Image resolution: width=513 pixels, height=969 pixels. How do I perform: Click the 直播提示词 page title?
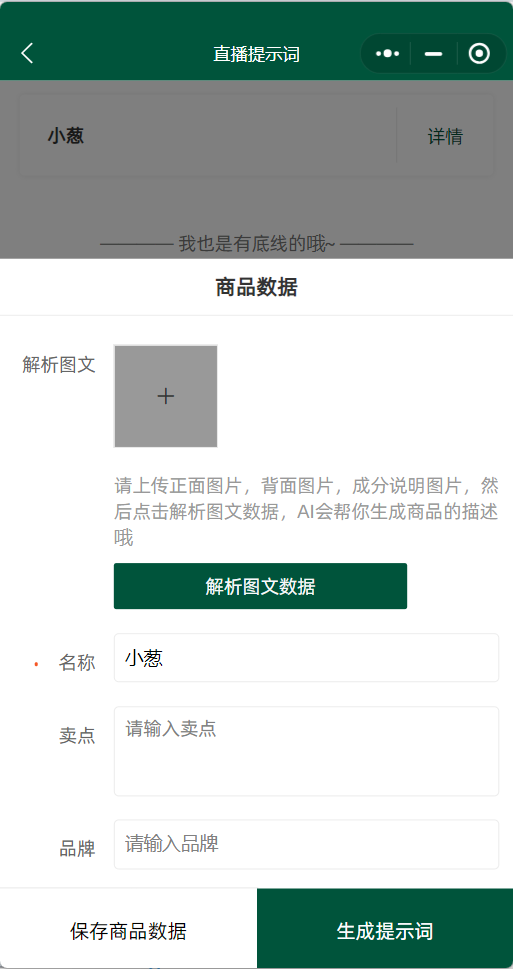click(x=256, y=54)
